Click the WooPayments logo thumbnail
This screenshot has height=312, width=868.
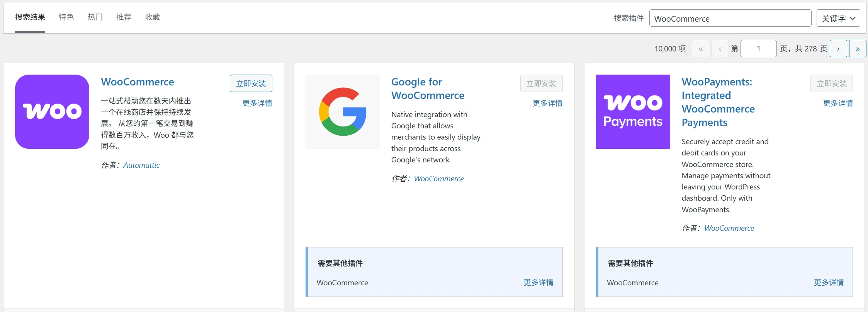point(633,112)
